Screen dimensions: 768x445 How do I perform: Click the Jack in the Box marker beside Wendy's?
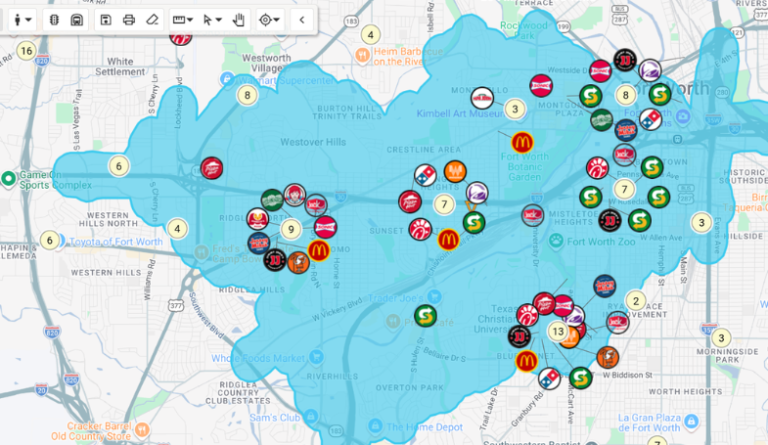pyautogui.click(x=316, y=204)
